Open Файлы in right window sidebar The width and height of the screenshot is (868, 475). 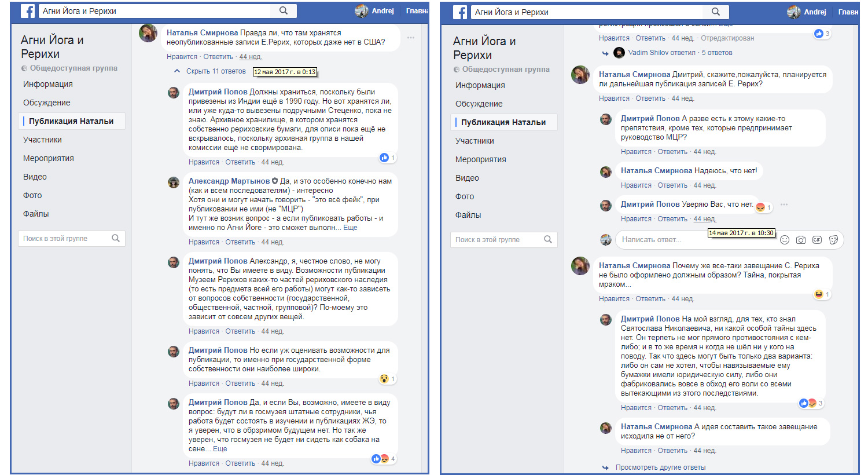tap(468, 215)
